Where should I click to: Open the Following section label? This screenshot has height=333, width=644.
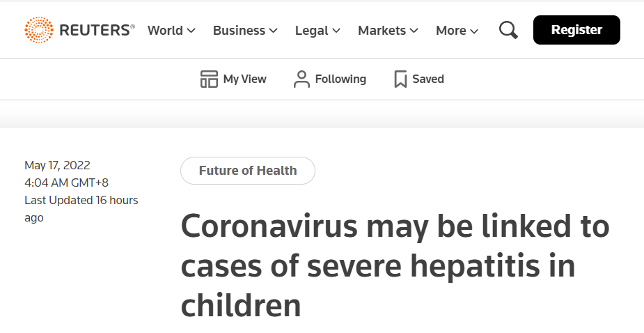[x=340, y=79]
